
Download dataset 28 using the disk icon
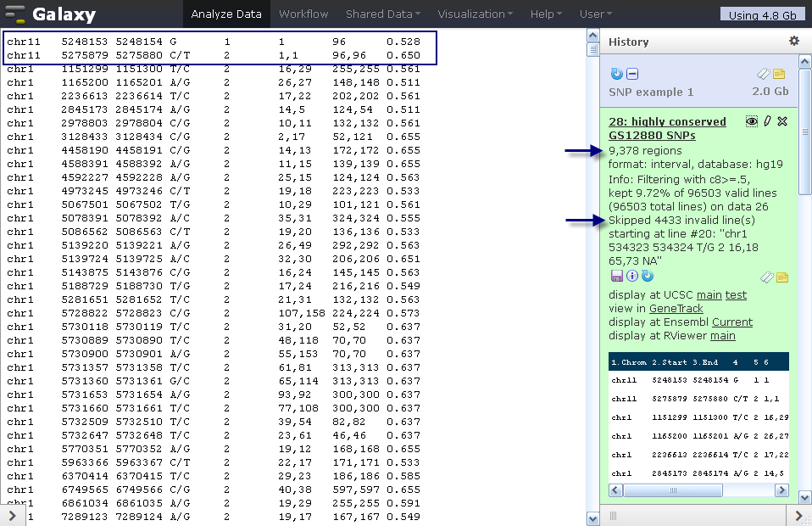click(617, 276)
